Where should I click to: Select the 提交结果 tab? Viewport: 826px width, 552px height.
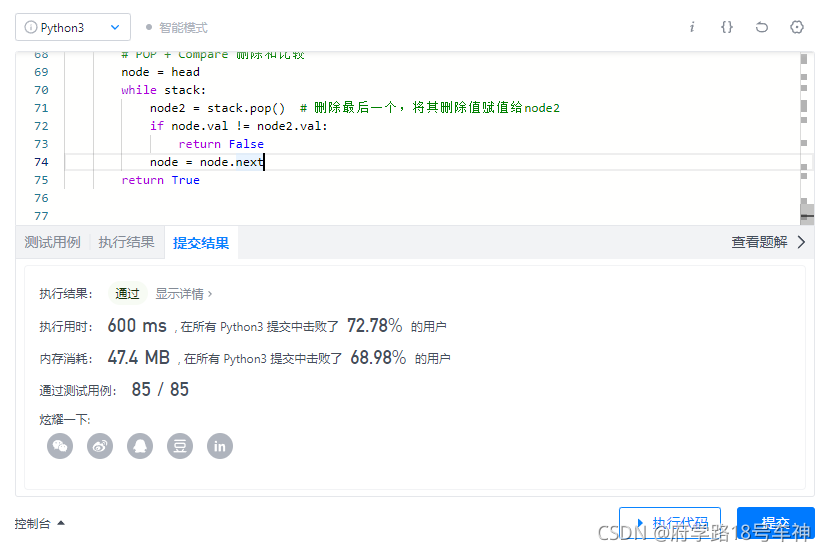point(201,243)
